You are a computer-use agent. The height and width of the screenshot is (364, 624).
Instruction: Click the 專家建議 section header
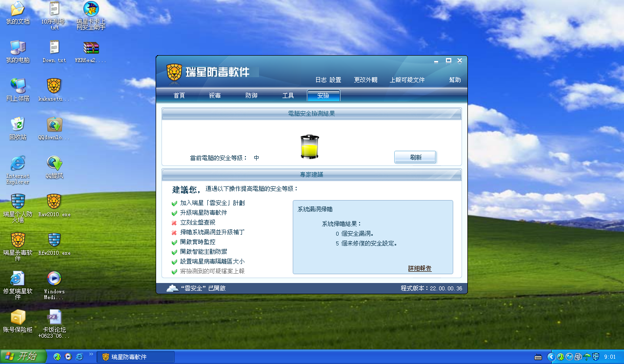coord(311,174)
